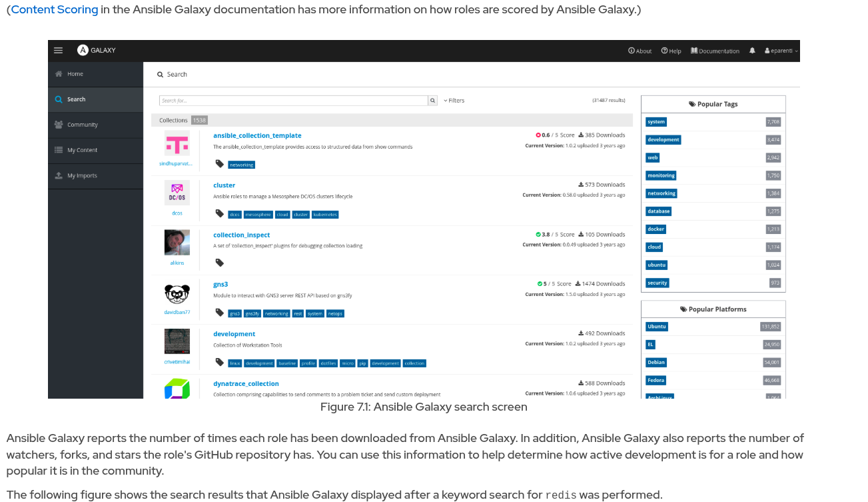Click the T-Mobile collection logo
The height and width of the screenshot is (502, 868).
pos(177,143)
